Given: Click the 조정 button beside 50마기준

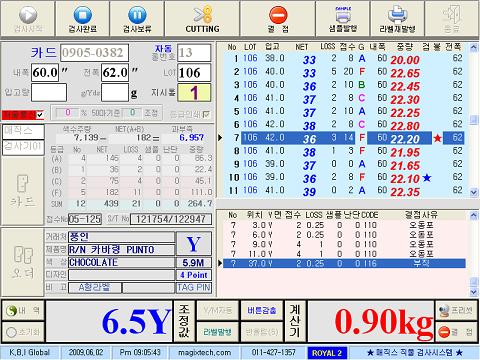Looking at the screenshot, I should 151,113.
